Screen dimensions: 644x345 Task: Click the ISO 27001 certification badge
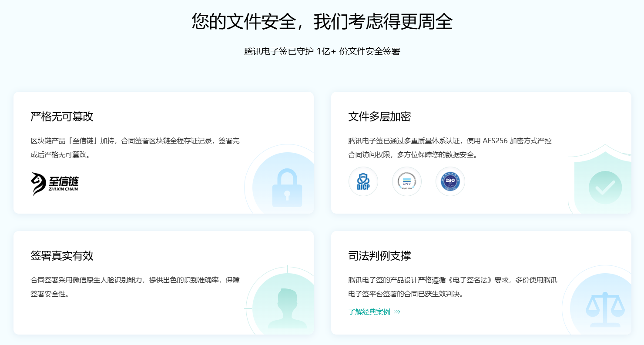pos(450,181)
